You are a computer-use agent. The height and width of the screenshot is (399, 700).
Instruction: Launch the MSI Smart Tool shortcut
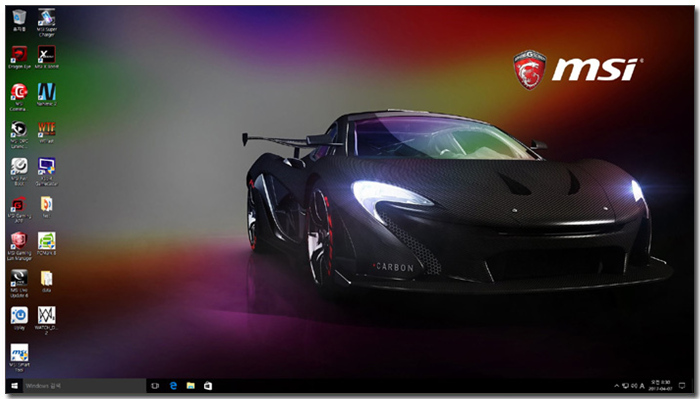(19, 358)
